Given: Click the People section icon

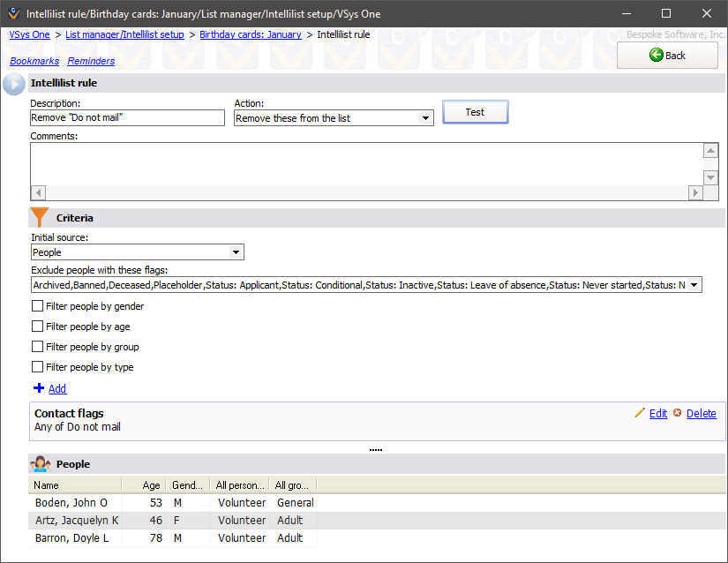Looking at the screenshot, I should [x=40, y=464].
